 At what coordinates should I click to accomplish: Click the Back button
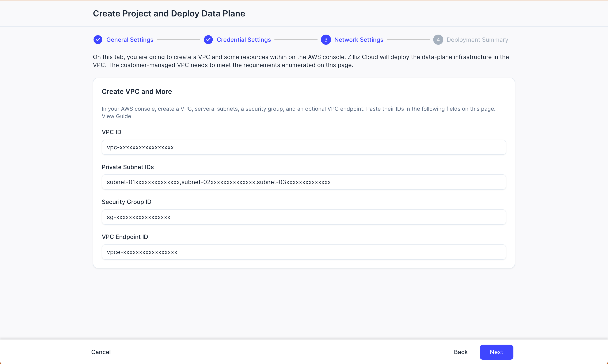click(x=460, y=352)
